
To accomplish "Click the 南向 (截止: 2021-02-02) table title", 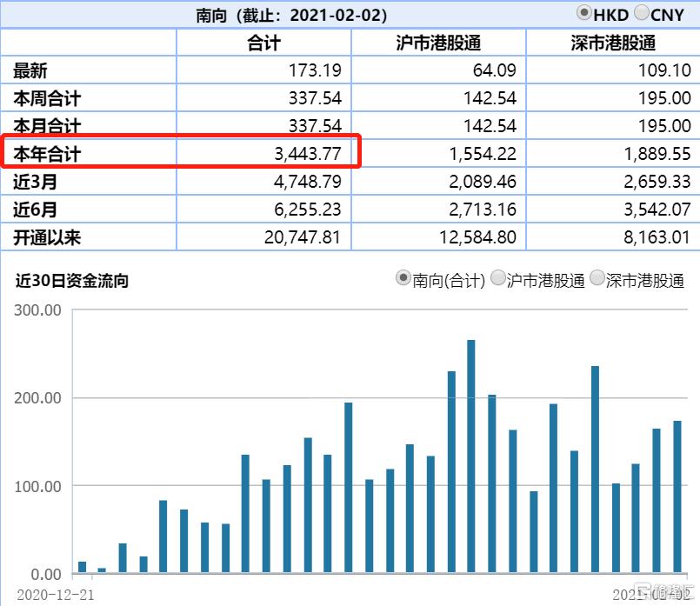I will click(291, 16).
